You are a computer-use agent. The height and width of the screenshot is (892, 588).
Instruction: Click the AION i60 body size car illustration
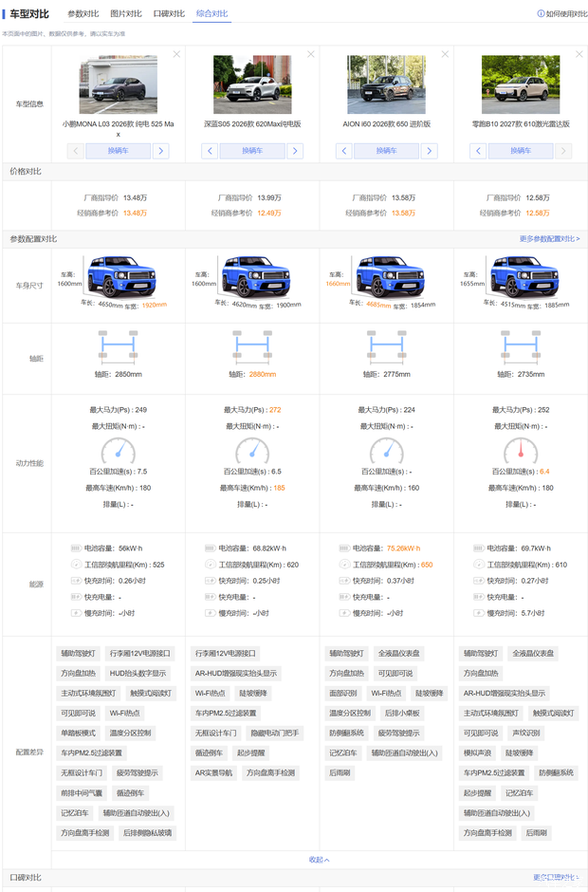click(390, 276)
